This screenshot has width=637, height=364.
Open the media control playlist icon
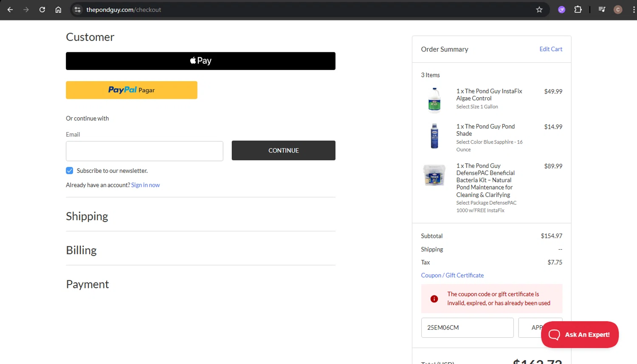coord(602,9)
